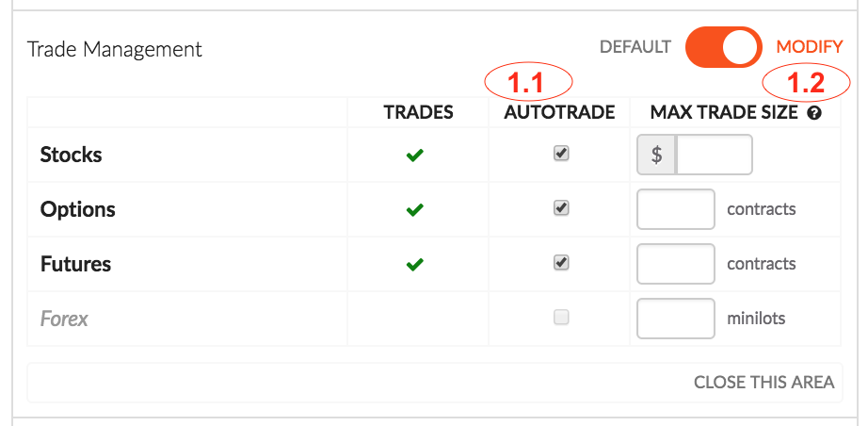Click the Options max contracts field
This screenshot has height=426, width=868.
[676, 209]
